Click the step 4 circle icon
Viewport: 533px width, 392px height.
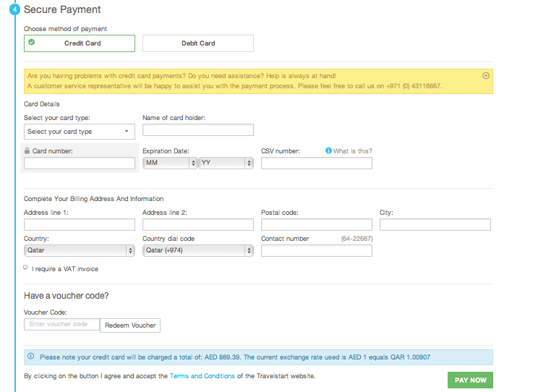pos(14,9)
